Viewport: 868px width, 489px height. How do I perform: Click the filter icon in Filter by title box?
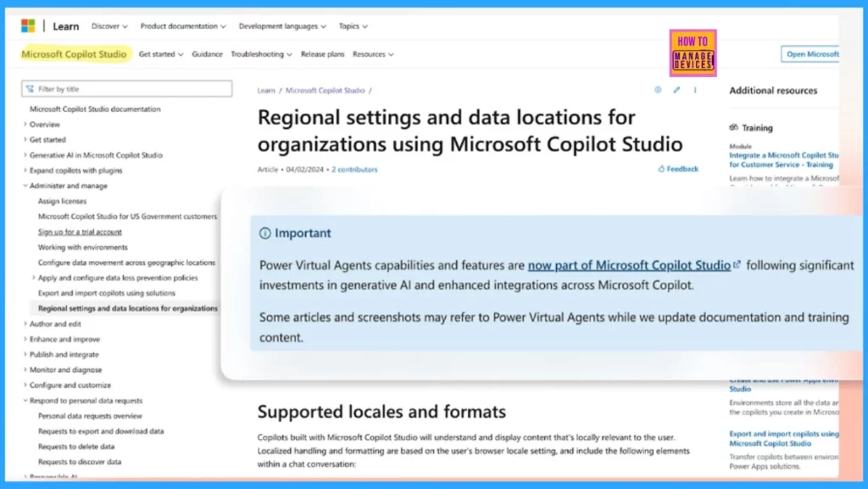[x=30, y=89]
